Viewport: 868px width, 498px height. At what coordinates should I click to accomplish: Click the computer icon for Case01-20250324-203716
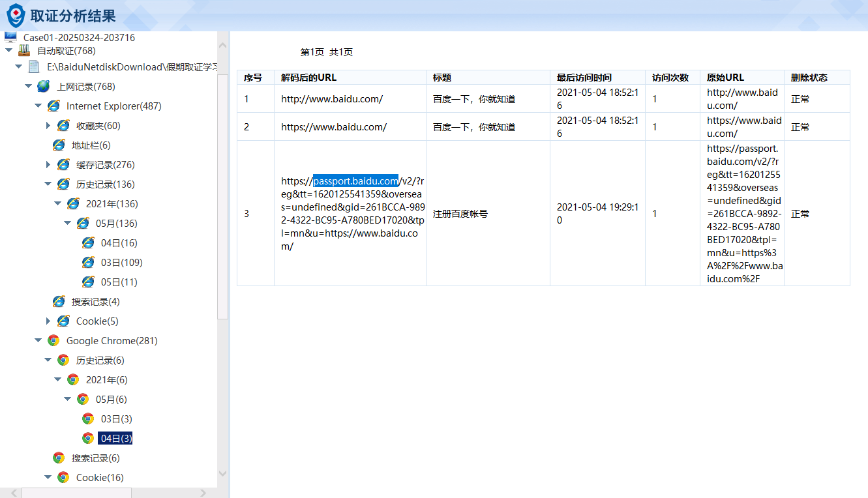pos(10,37)
